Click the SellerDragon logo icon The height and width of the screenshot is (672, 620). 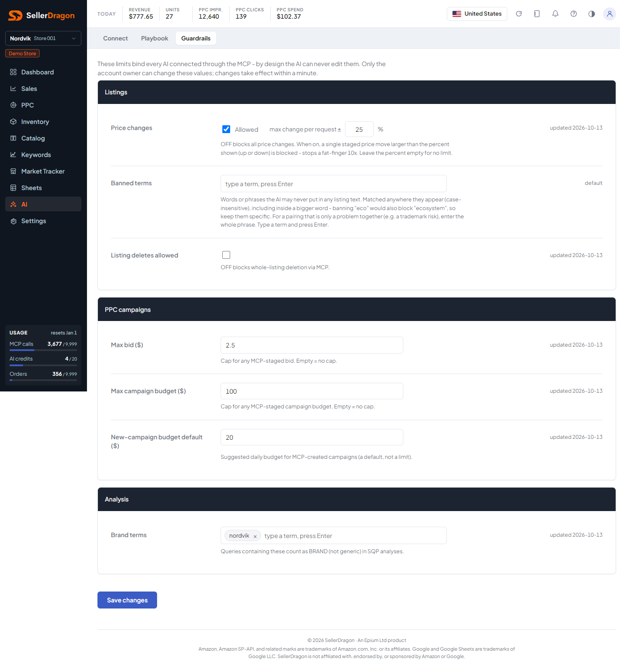[x=15, y=16]
